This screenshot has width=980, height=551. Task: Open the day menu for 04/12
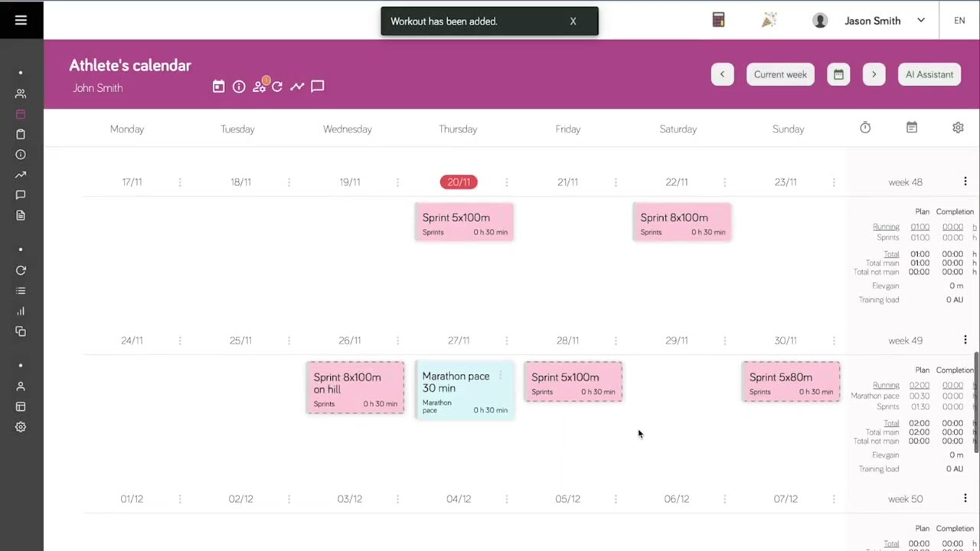(507, 499)
